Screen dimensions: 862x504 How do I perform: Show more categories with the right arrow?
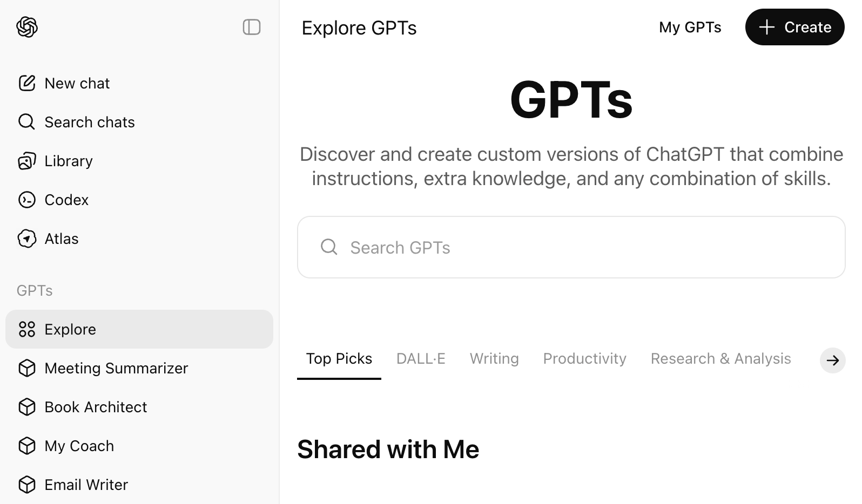point(832,360)
